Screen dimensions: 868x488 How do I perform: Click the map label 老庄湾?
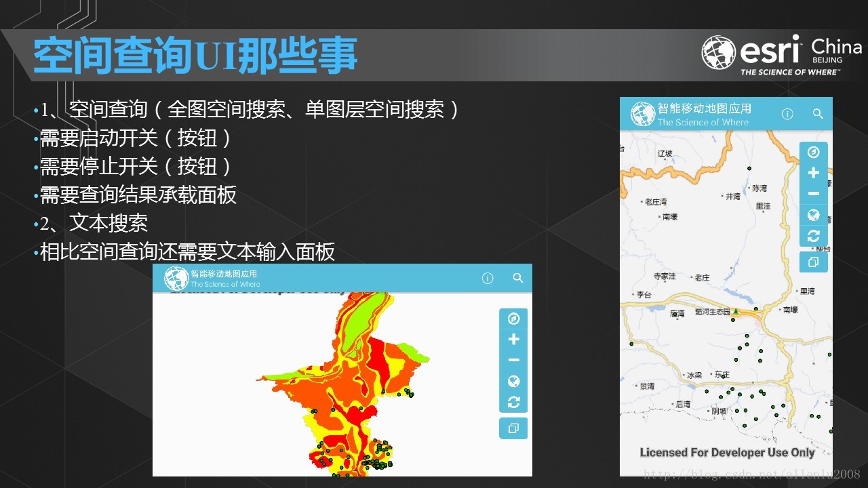(656, 202)
